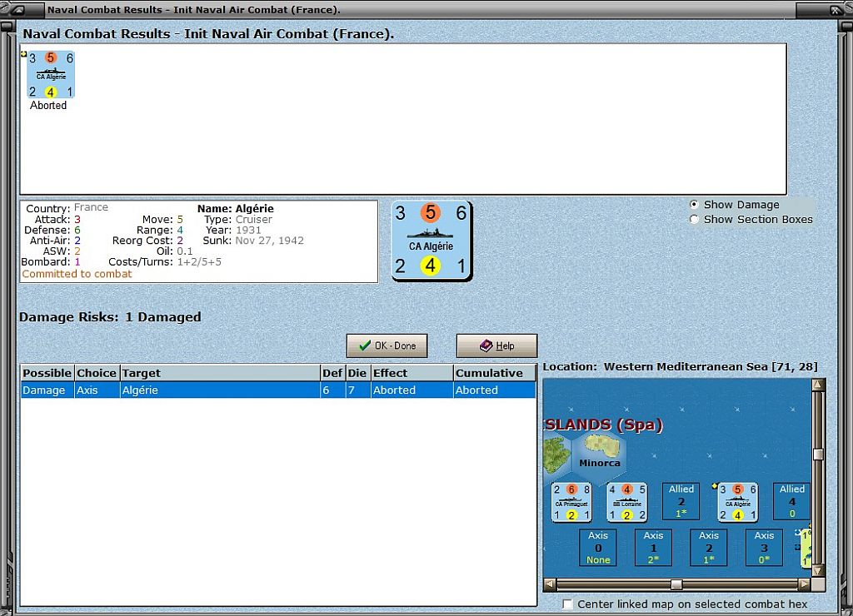The height and width of the screenshot is (616, 853).
Task: Click the Allied 4 section box
Action: [791, 501]
